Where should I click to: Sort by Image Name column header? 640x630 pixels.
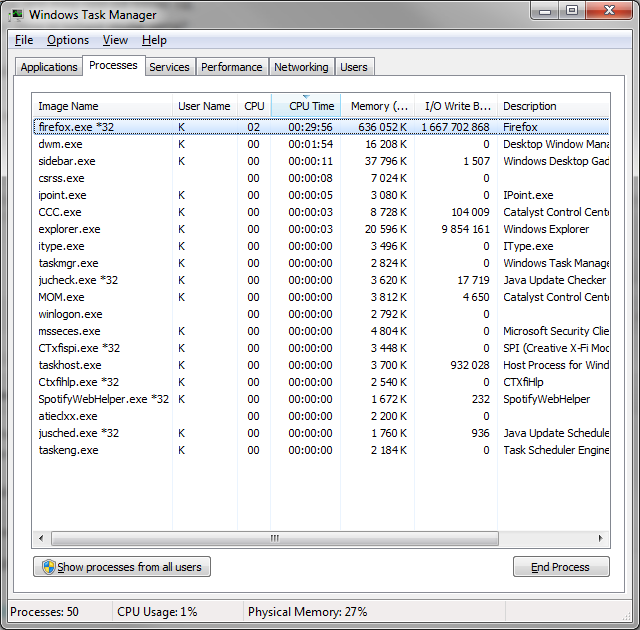coord(102,106)
